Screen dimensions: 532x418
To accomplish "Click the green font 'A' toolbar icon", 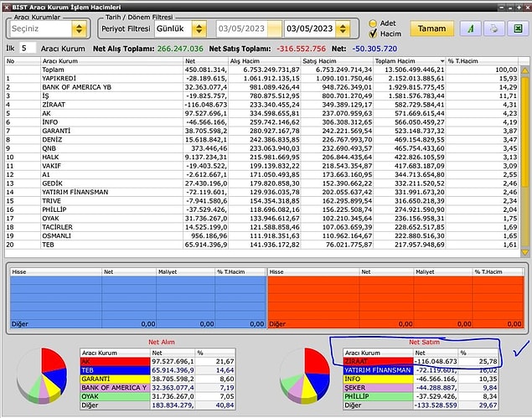I will coord(470,28).
